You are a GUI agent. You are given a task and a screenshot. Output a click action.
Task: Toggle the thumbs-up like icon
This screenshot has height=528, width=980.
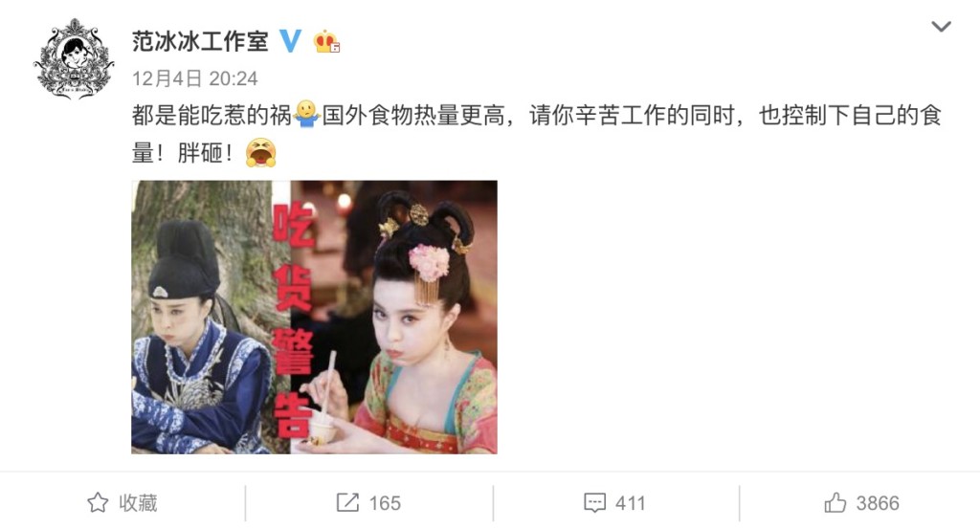(835, 502)
